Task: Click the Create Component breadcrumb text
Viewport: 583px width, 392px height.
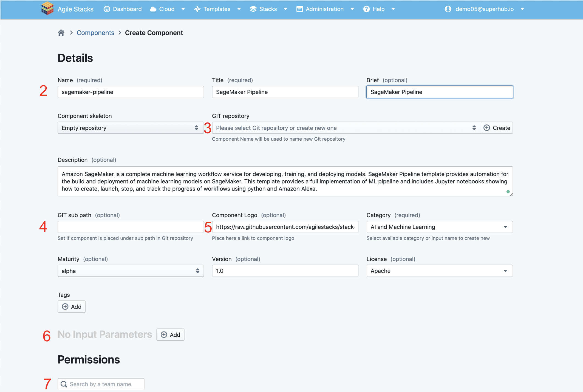Action: tap(154, 33)
